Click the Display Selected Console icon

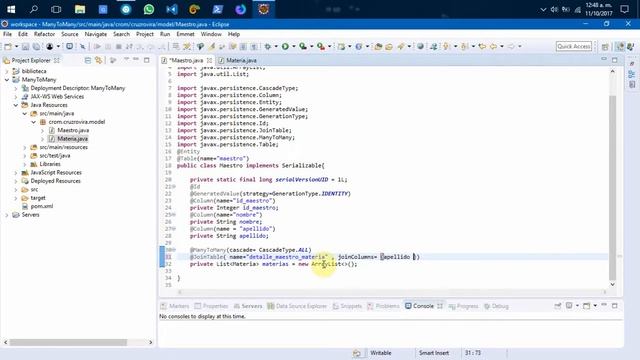pos(569,306)
